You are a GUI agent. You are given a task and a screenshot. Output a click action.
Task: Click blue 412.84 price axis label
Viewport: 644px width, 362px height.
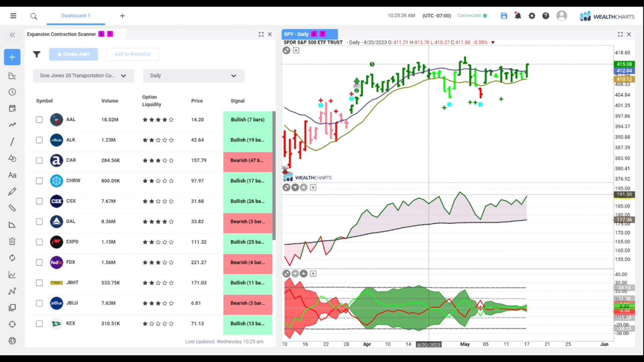pos(624,71)
